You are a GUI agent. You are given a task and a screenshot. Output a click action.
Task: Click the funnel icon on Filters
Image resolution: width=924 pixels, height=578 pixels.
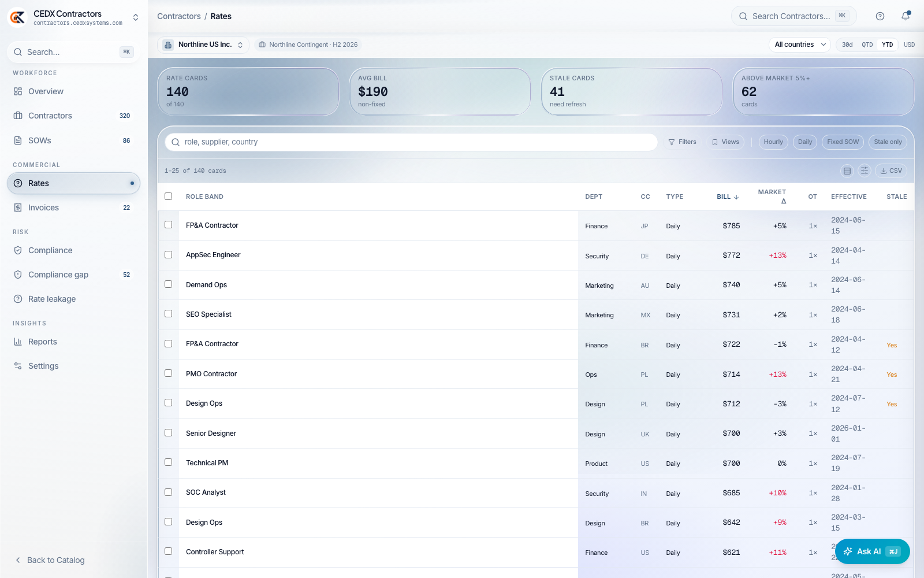pos(672,142)
